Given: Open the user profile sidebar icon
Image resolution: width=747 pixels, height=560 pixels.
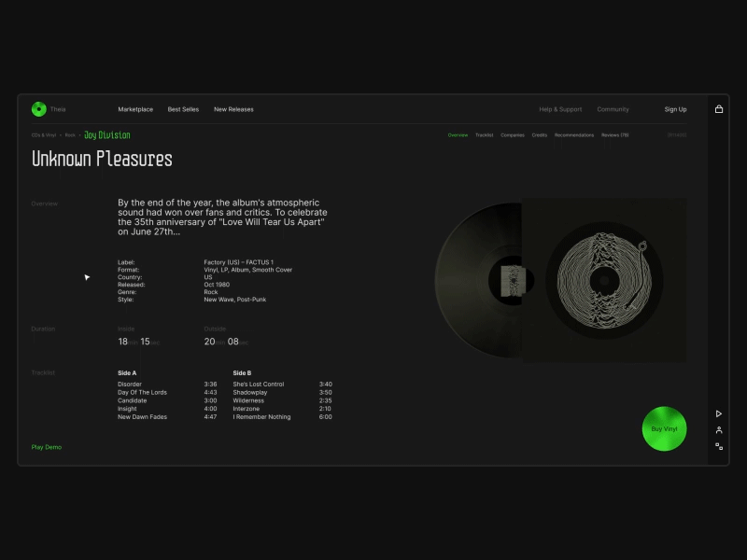Looking at the screenshot, I should coord(719,430).
